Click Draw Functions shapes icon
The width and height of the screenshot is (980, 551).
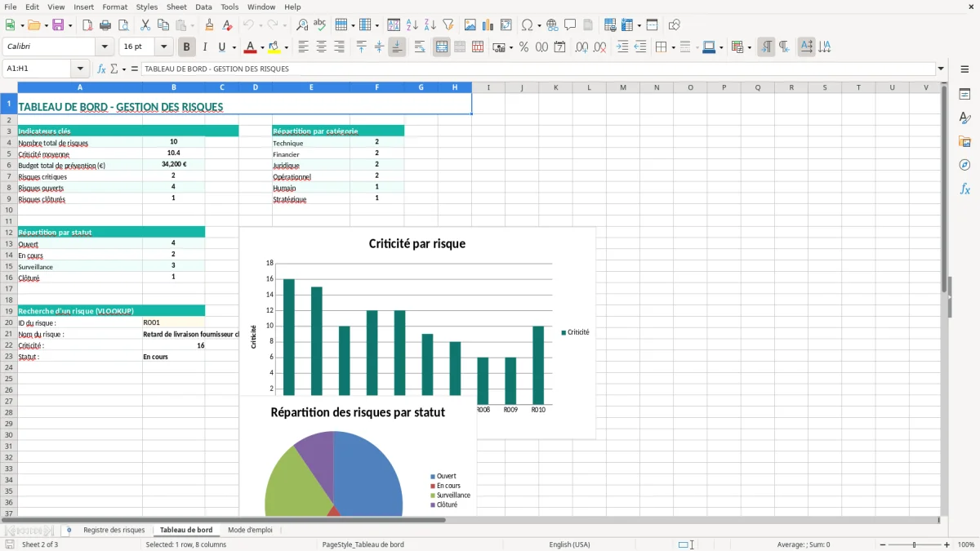[675, 25]
